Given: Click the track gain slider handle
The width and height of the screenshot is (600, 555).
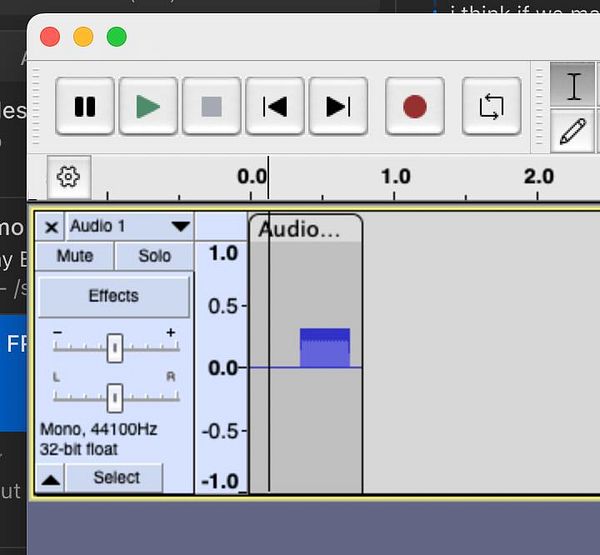Looking at the screenshot, I should click(x=115, y=348).
